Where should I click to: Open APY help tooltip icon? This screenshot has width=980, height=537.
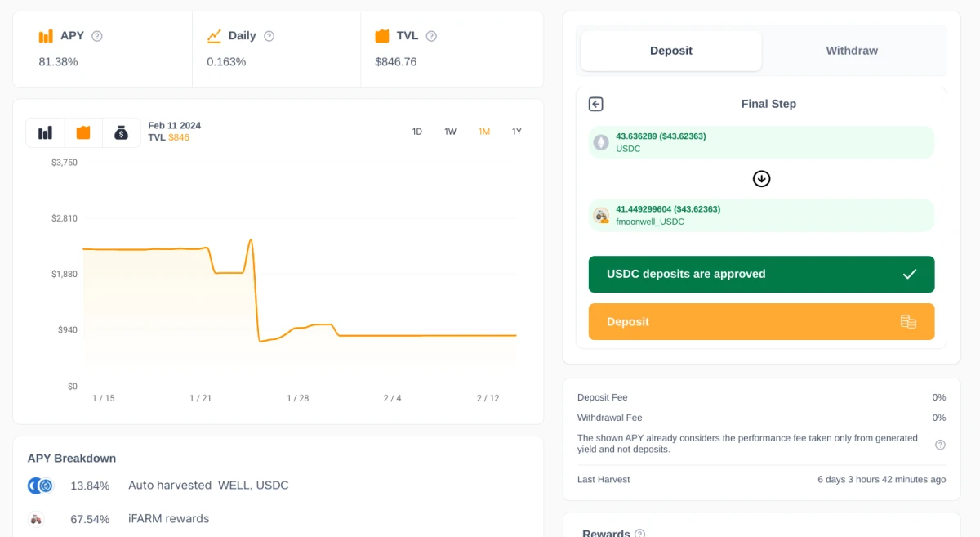[x=97, y=36]
